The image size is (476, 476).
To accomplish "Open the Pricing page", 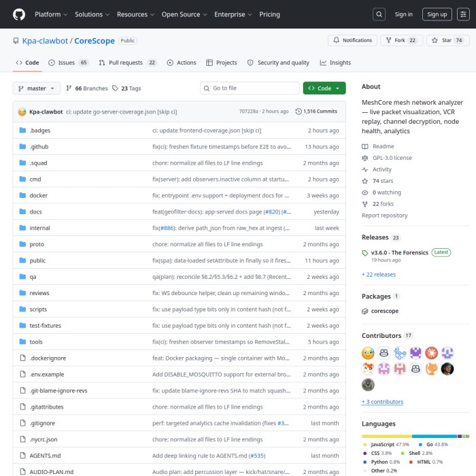I will (269, 14).
